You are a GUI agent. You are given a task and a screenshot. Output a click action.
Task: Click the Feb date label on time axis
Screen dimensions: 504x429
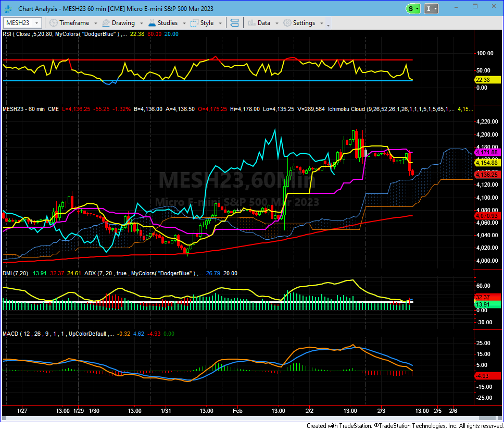pyautogui.click(x=237, y=411)
